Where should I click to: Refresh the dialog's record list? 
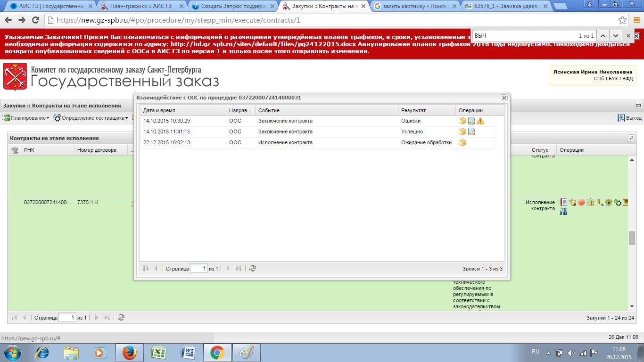pyautogui.click(x=253, y=268)
